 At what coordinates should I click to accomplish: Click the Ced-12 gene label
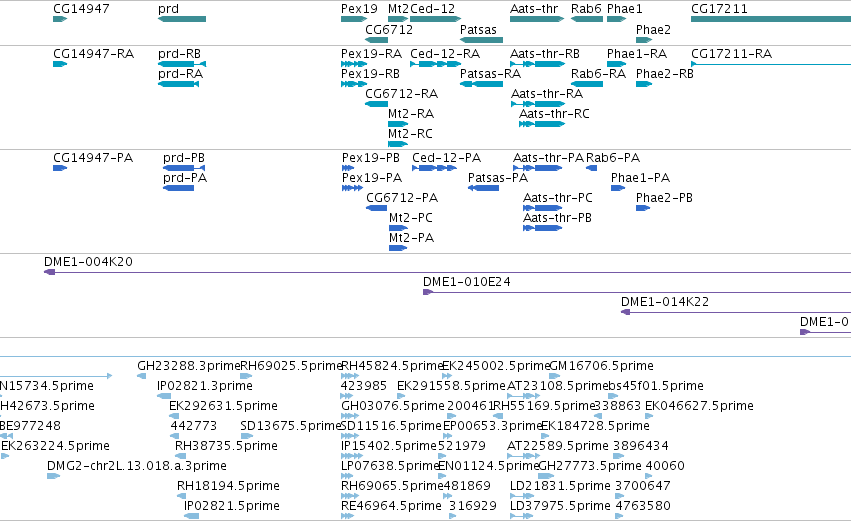[x=433, y=9]
